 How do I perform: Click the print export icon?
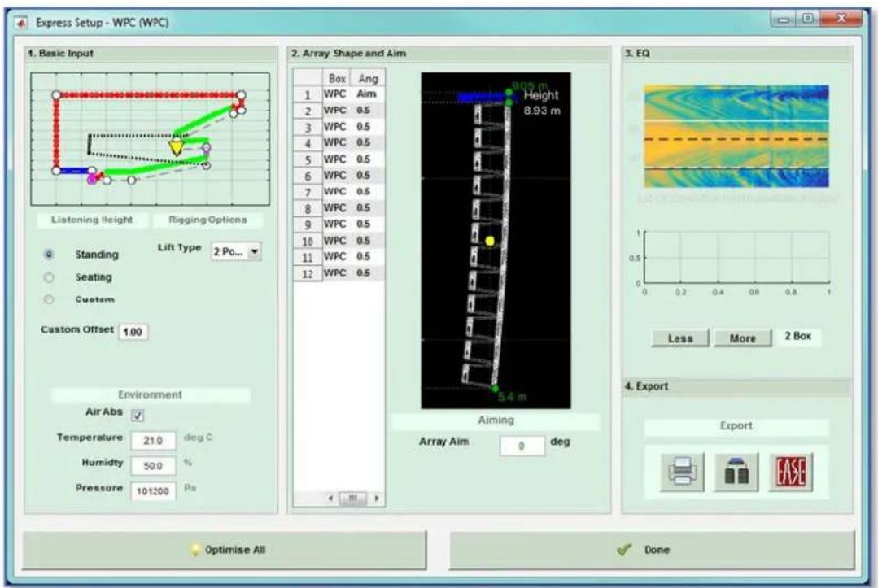coord(682,472)
